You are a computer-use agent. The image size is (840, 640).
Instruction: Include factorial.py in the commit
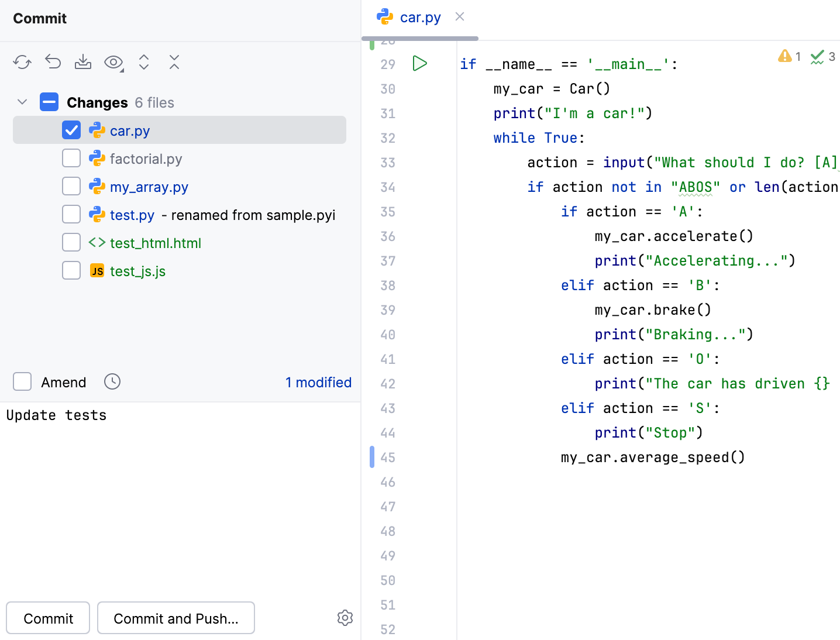(x=71, y=158)
